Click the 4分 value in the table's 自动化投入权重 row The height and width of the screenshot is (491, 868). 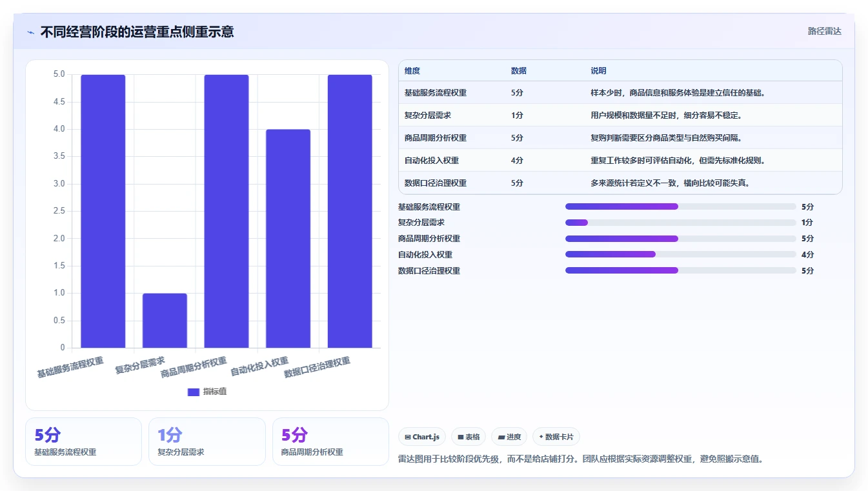click(517, 161)
